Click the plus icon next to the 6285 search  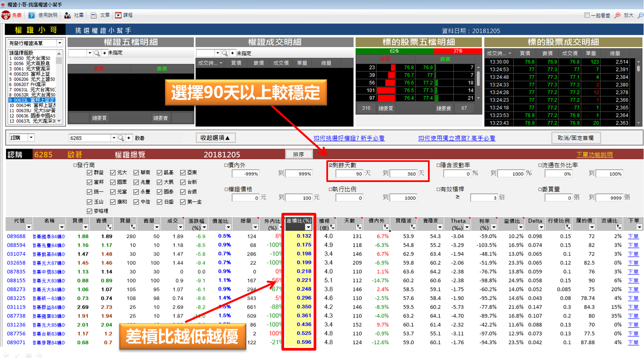(x=129, y=138)
